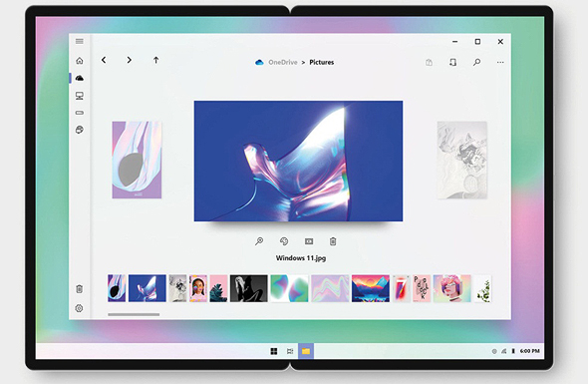
Task: Open This PC icon in sidebar
Action: tap(79, 96)
